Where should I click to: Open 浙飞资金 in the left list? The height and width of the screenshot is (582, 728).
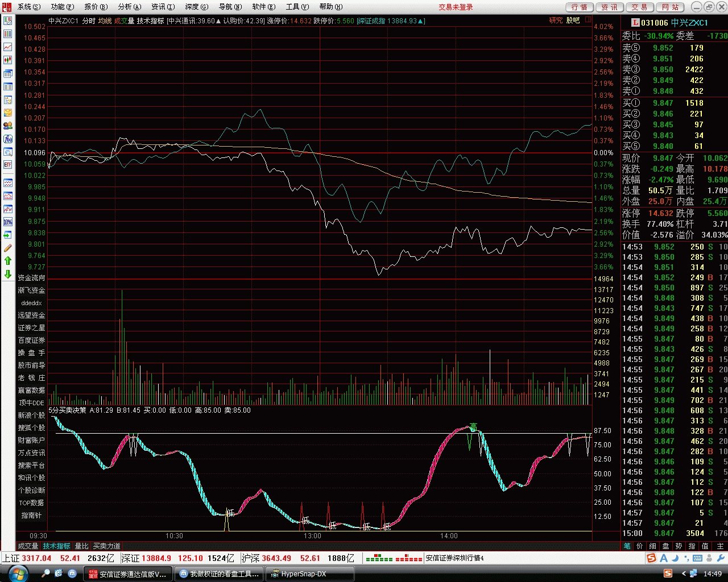pyautogui.click(x=31, y=290)
